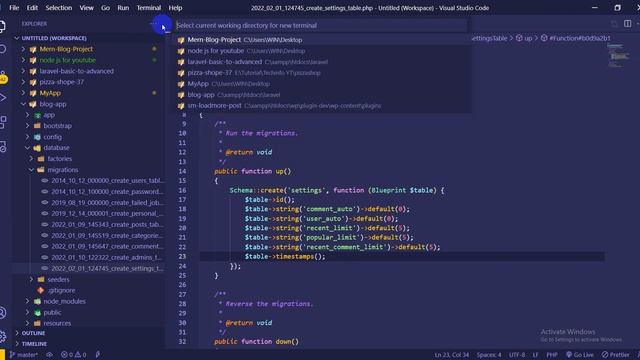Viewport: 640px width, 360px height.
Task: Open the File menu
Action: [14, 8]
